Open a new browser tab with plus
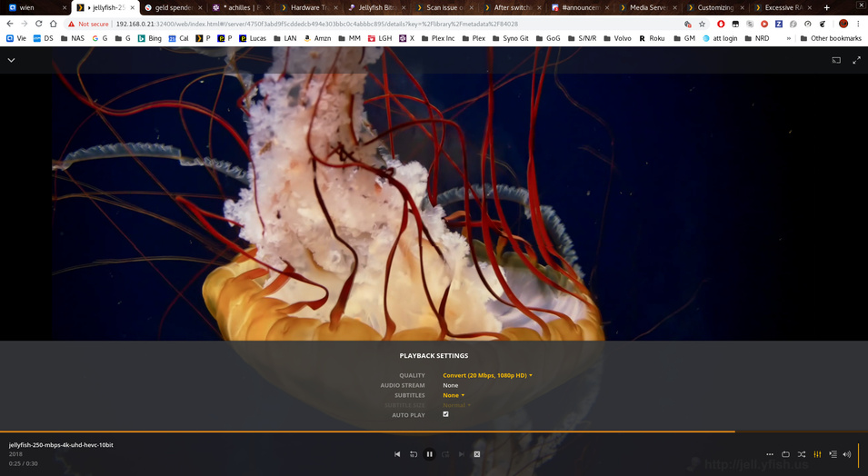This screenshot has width=868, height=476. coord(826,8)
